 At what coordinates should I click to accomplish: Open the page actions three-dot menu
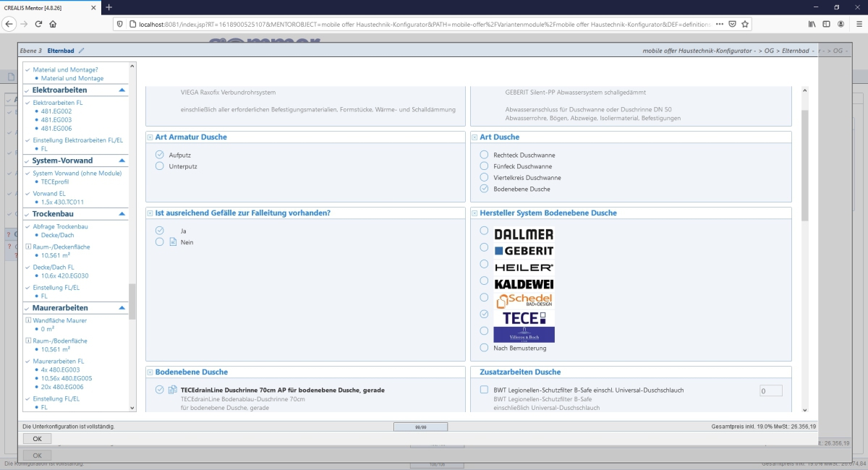718,23
